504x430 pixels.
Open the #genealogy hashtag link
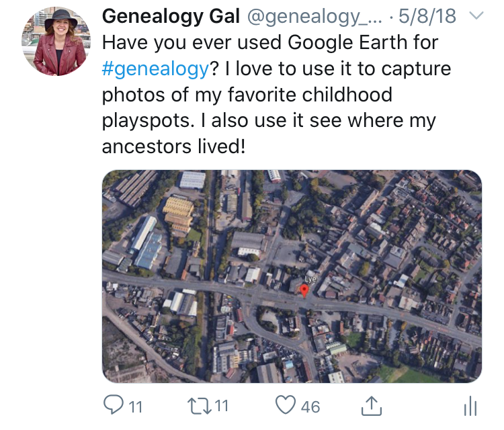click(x=156, y=69)
